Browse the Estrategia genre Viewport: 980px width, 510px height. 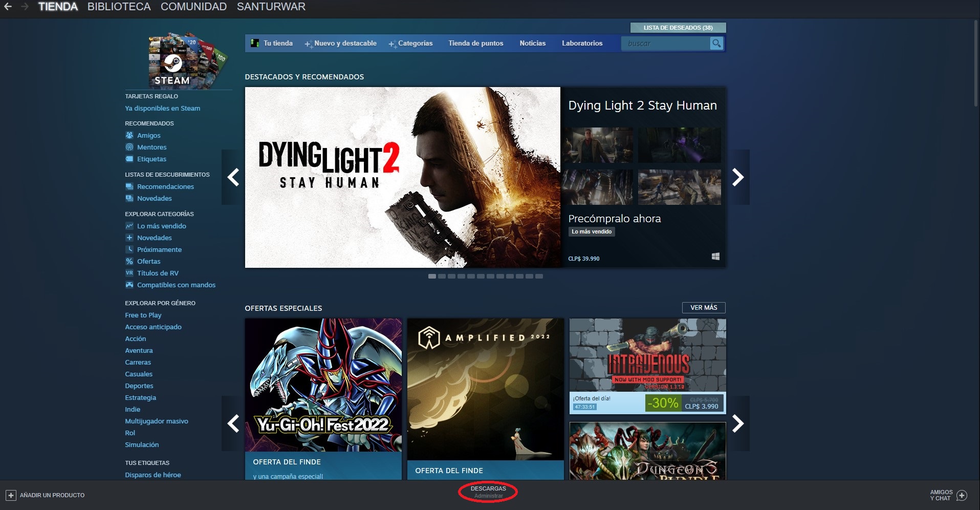click(x=141, y=397)
